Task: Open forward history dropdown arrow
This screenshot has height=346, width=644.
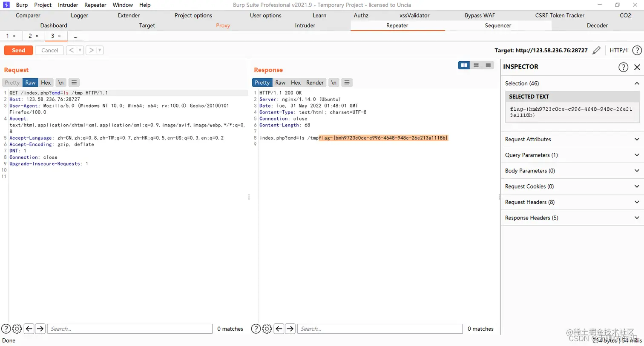Action: pos(100,50)
